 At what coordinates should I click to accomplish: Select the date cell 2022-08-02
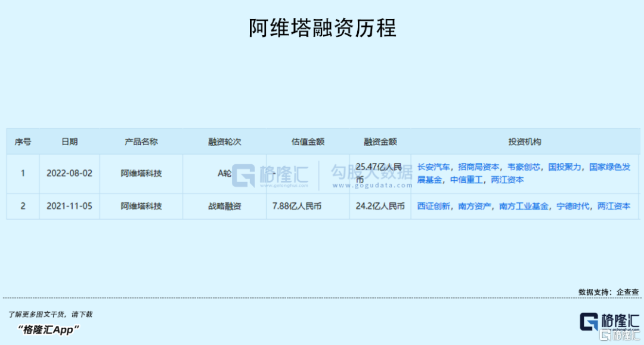(x=69, y=173)
